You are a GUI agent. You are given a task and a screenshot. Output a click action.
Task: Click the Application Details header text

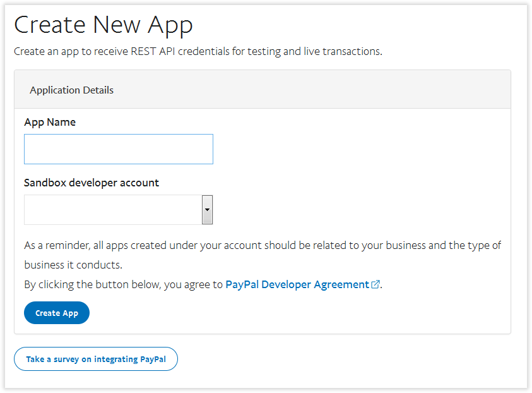(71, 90)
